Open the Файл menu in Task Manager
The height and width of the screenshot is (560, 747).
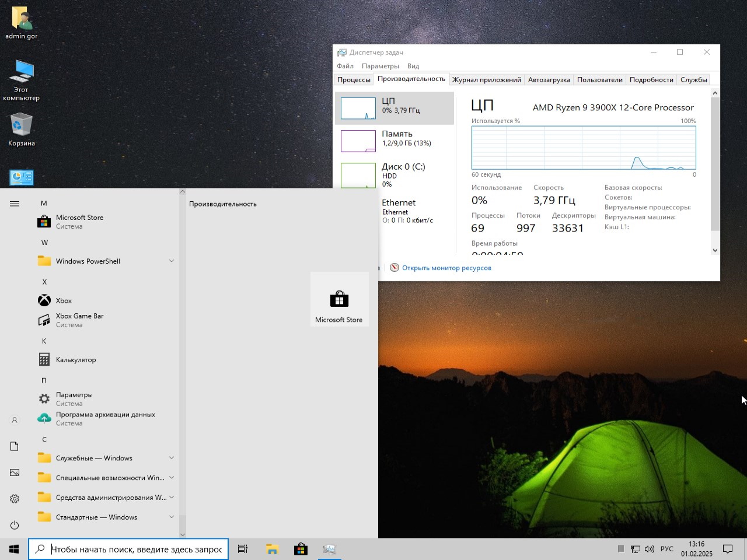coord(345,66)
